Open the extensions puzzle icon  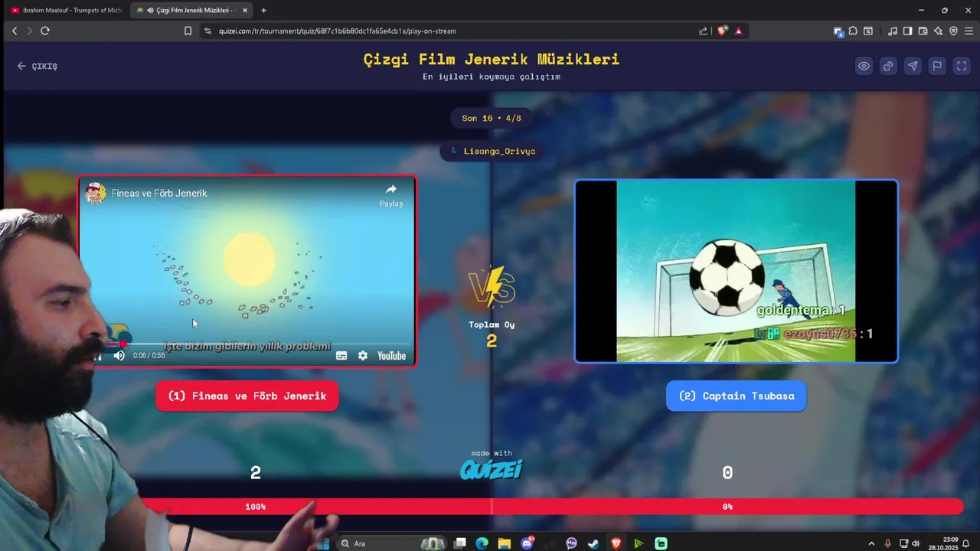pyautogui.click(x=853, y=31)
